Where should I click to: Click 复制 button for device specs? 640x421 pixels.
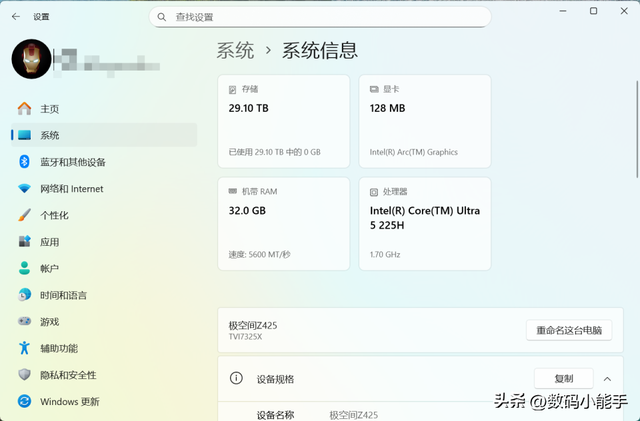(563, 379)
